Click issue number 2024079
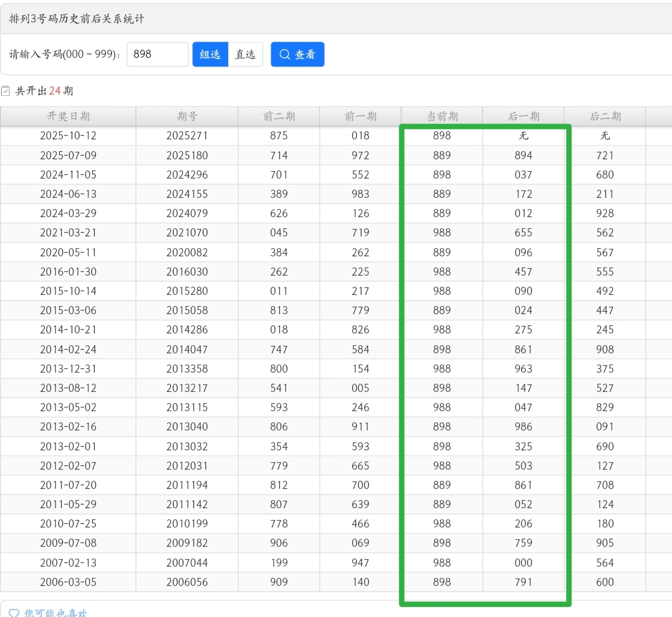This screenshot has height=617, width=672. (x=187, y=213)
